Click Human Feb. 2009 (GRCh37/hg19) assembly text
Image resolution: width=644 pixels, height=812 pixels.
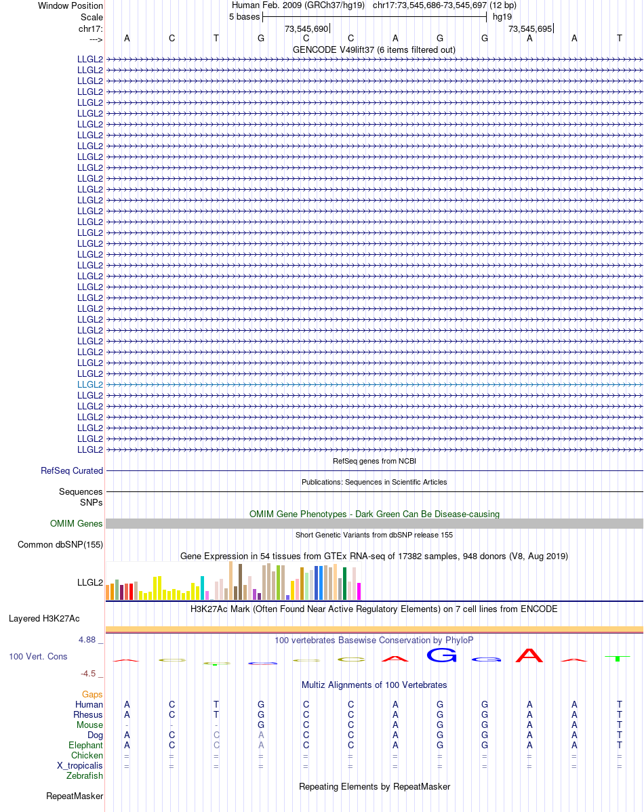tap(298, 5)
